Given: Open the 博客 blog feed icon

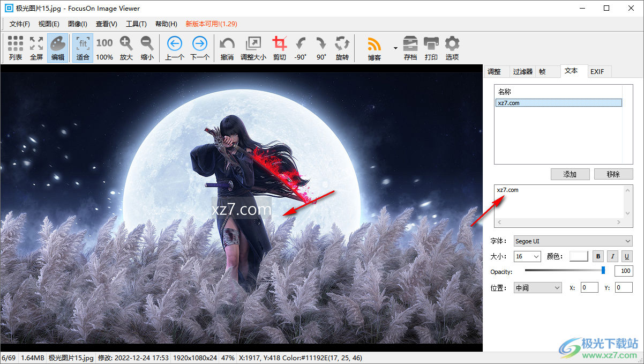Looking at the screenshot, I should point(374,48).
